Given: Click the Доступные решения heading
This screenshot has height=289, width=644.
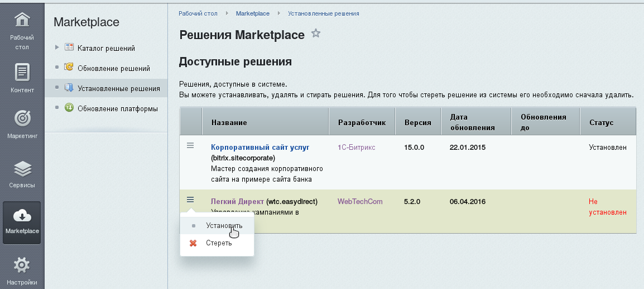Looking at the screenshot, I should pos(236,61).
